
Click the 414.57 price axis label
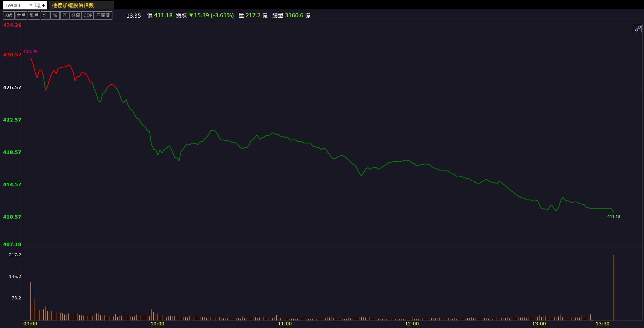pos(12,185)
